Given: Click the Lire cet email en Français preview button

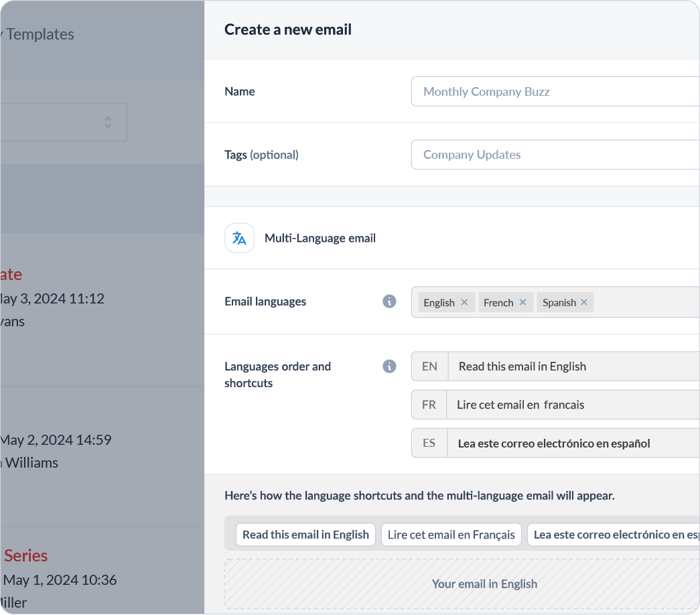Looking at the screenshot, I should 451,535.
